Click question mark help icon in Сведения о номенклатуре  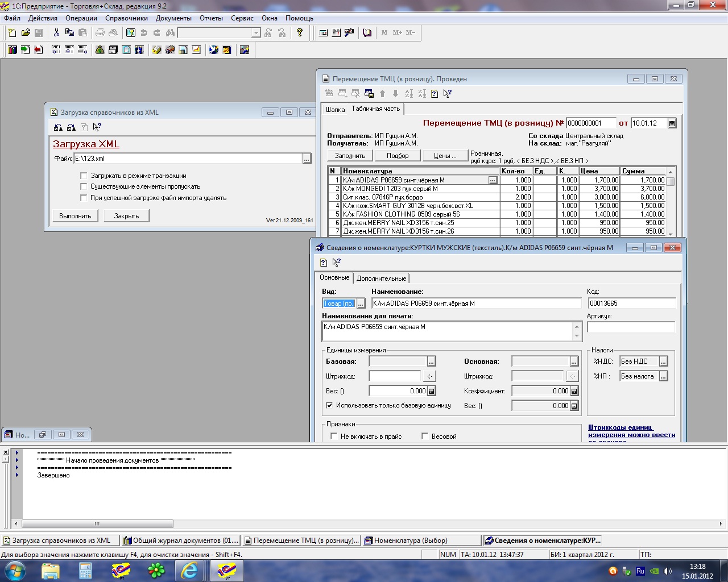[x=323, y=263]
